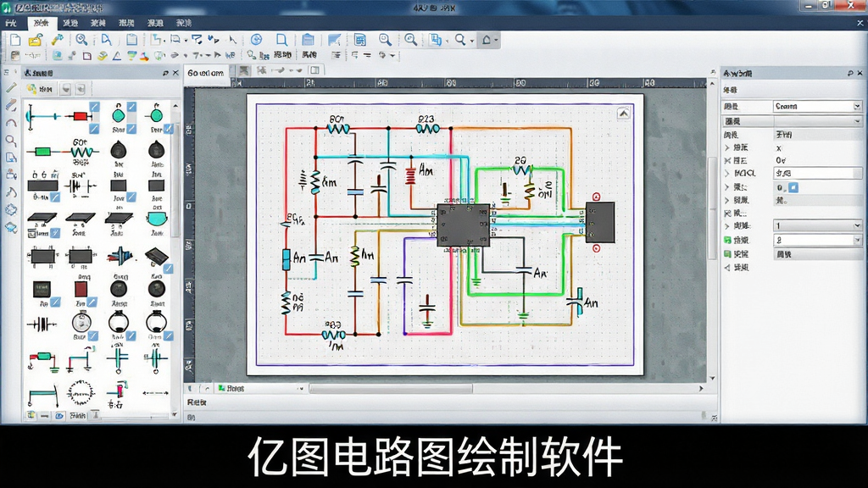This screenshot has width=868, height=488.
Task: Pick the red resistor symbol from library
Action: [x=80, y=116]
